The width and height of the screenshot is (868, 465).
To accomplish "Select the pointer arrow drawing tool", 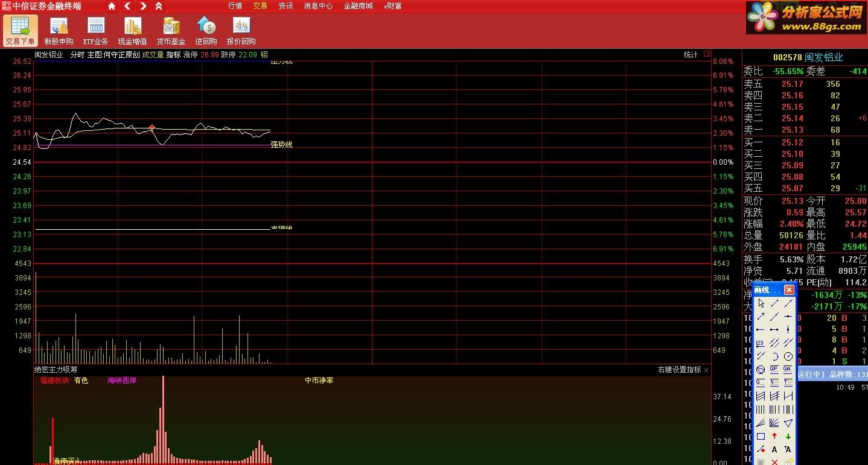I will [x=761, y=303].
